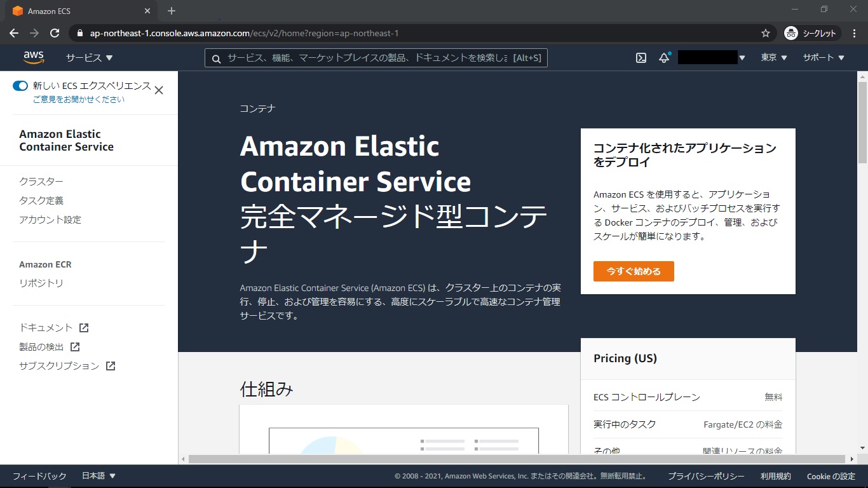Reload the page in the browser
The width and height of the screenshot is (868, 488).
55,33
